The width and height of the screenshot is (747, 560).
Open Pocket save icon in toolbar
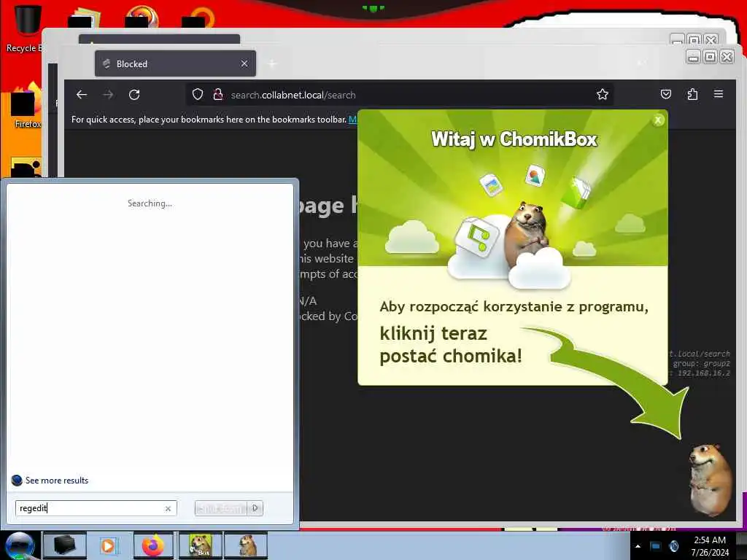point(666,94)
